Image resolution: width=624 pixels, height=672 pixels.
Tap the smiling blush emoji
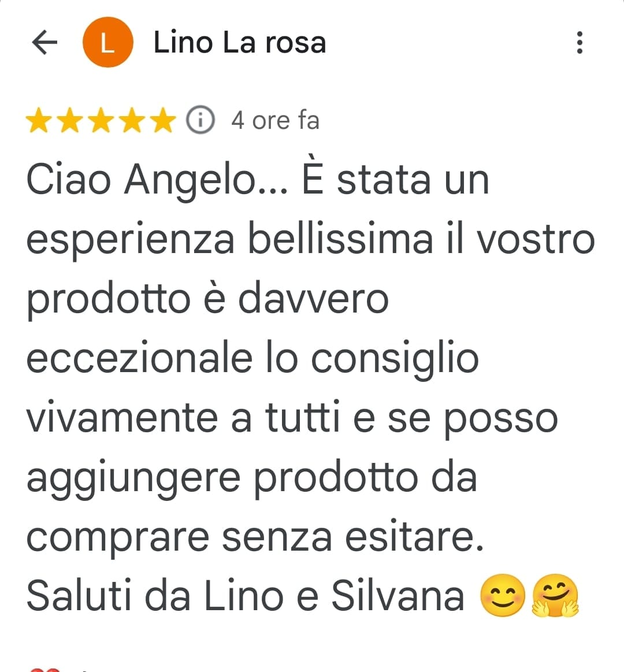(502, 595)
